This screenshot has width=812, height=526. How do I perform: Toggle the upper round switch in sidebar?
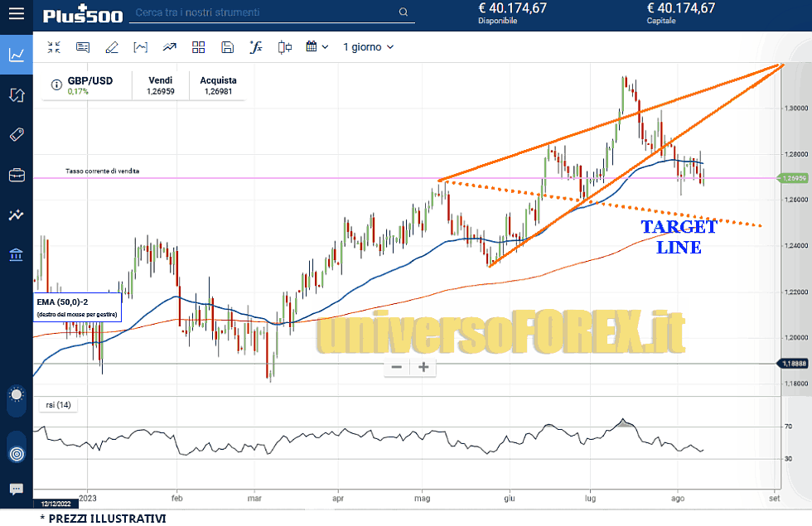[17, 395]
